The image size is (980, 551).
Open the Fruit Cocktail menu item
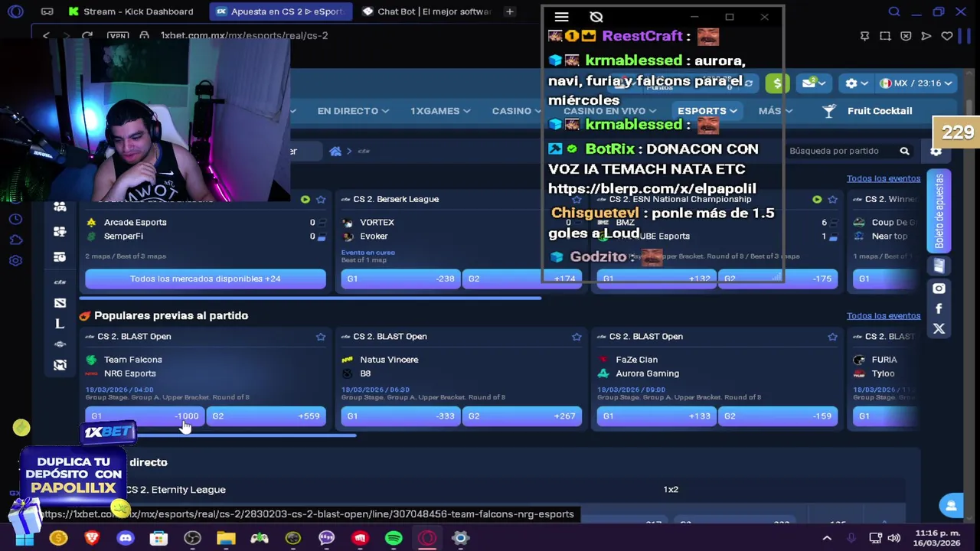(867, 111)
